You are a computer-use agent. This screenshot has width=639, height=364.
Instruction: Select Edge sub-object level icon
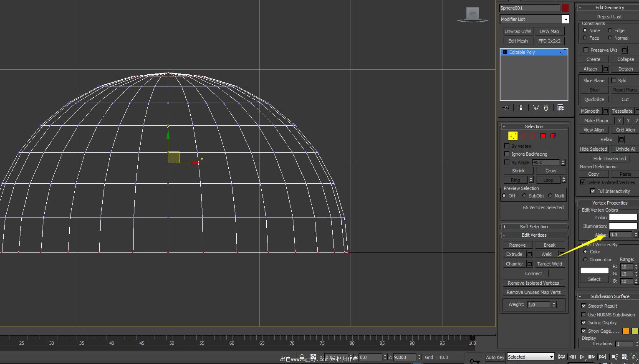pyautogui.click(x=523, y=136)
